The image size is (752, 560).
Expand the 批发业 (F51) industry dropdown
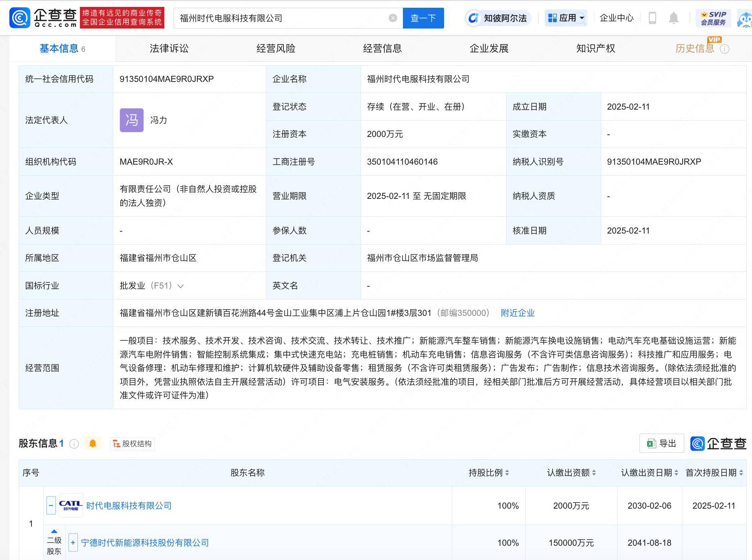click(181, 286)
